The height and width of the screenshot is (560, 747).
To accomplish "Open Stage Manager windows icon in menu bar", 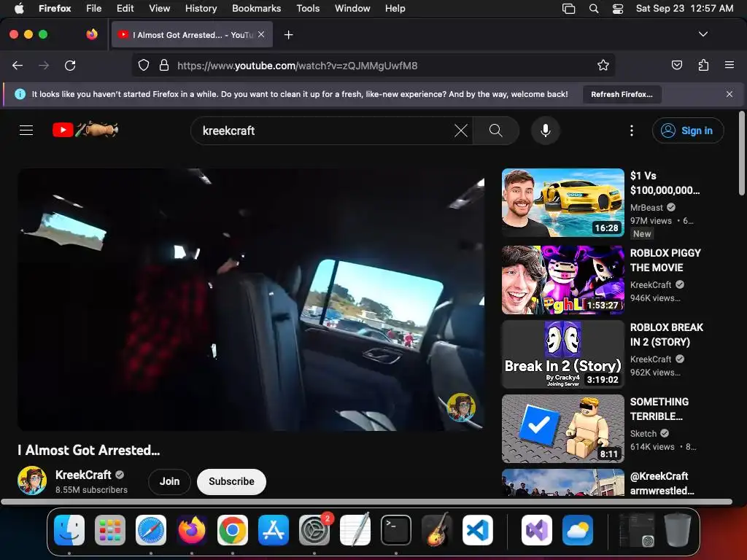I will point(569,9).
